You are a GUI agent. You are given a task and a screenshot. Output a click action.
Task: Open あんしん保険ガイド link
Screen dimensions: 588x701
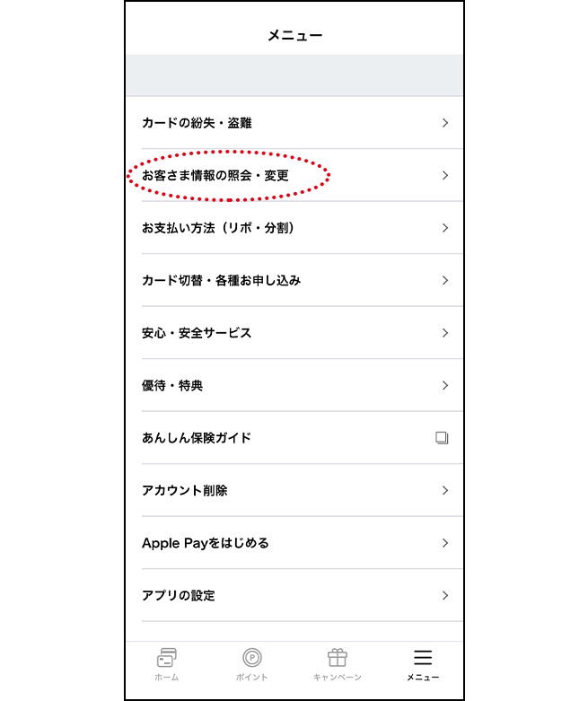point(294,438)
